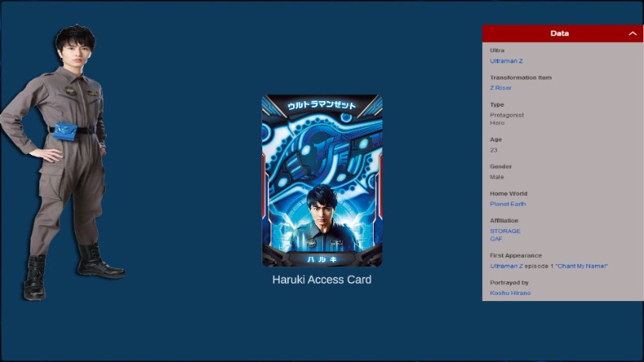The width and height of the screenshot is (644, 362).
Task: Open the Ultraman Z link under Ultra
Action: pos(506,61)
